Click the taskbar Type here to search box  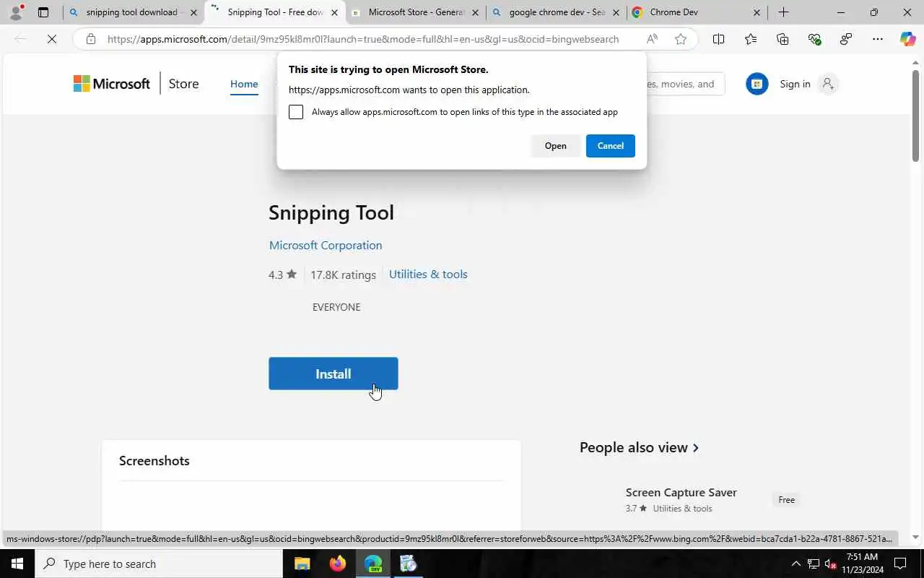[x=159, y=564]
